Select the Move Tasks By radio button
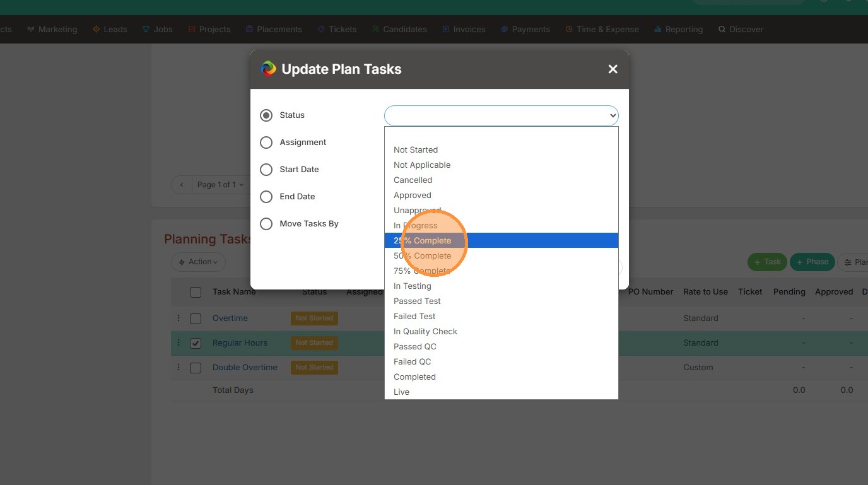The width and height of the screenshot is (868, 485). click(266, 224)
